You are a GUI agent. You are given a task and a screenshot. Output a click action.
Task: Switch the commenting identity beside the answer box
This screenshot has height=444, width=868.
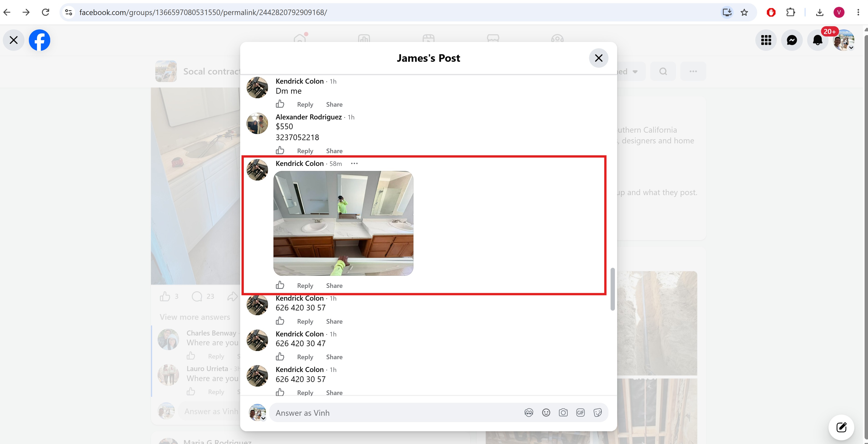coord(257,413)
